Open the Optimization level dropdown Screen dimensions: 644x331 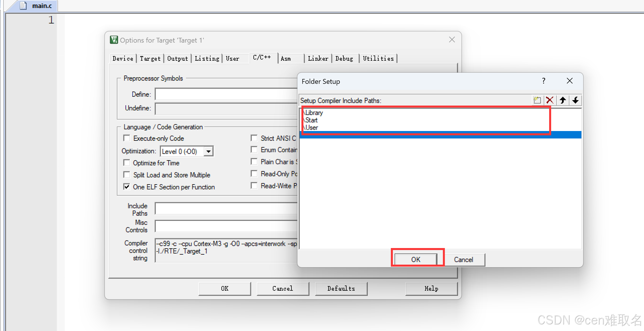coord(209,151)
